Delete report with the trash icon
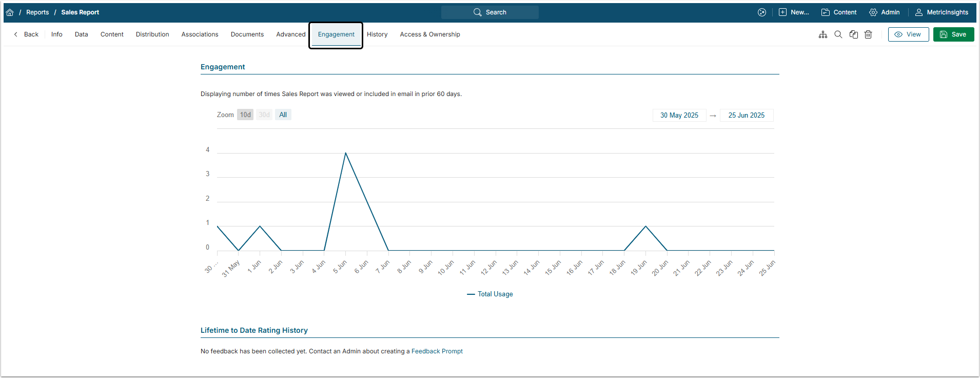Image resolution: width=980 pixels, height=378 pixels. point(868,34)
